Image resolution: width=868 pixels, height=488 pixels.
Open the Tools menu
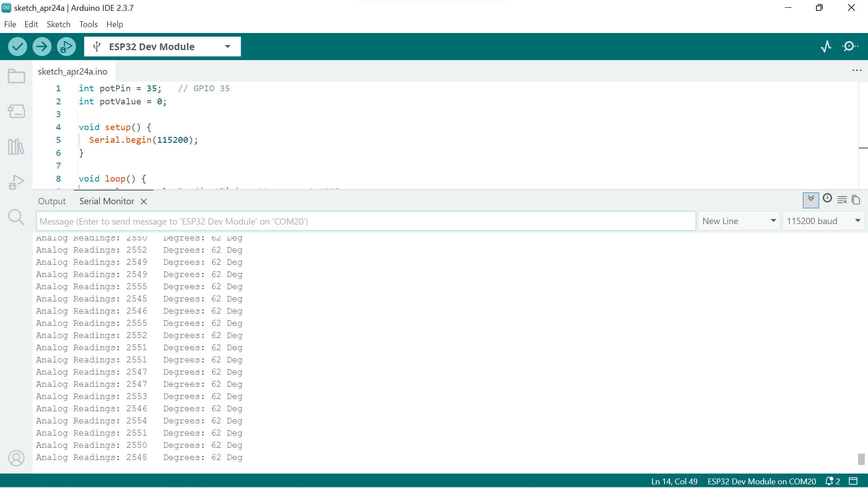click(89, 24)
